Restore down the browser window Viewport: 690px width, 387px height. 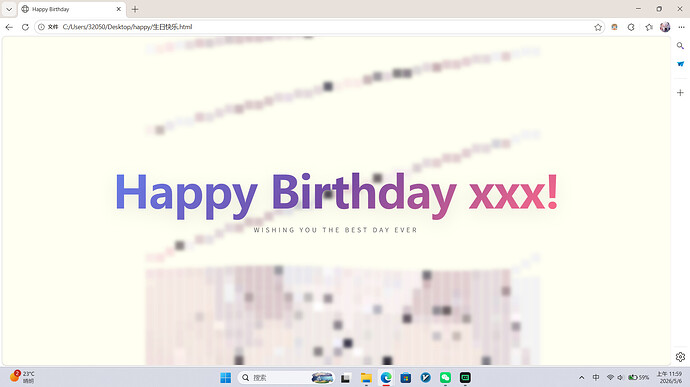click(659, 9)
